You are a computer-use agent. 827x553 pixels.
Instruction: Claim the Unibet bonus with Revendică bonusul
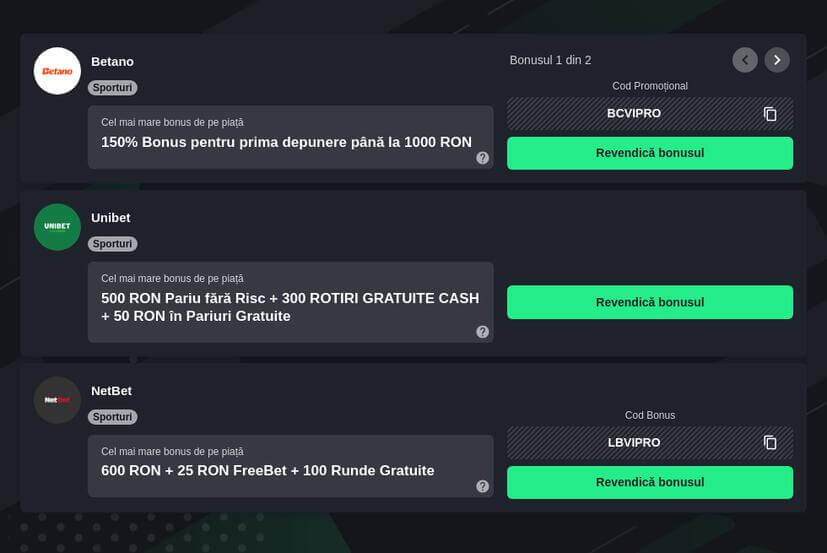coord(650,302)
